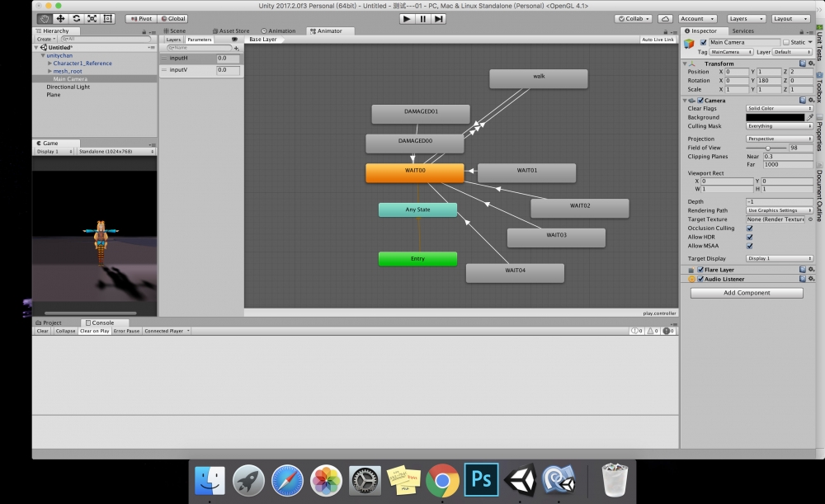The width and height of the screenshot is (825, 504).
Task: Open Google Chrome from the Dock
Action: click(x=442, y=480)
